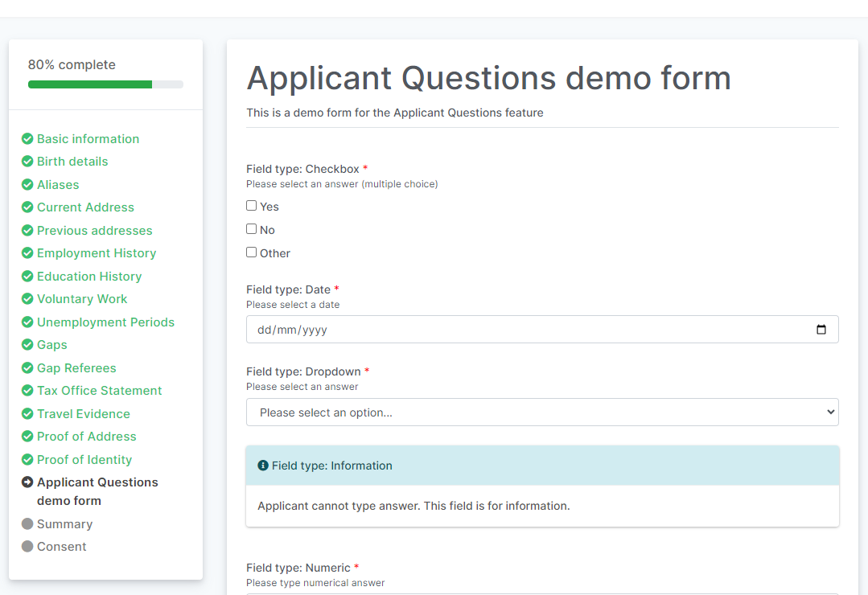The width and height of the screenshot is (868, 595).
Task: Click the 'This is a demo form' subtitle
Action: tap(395, 113)
